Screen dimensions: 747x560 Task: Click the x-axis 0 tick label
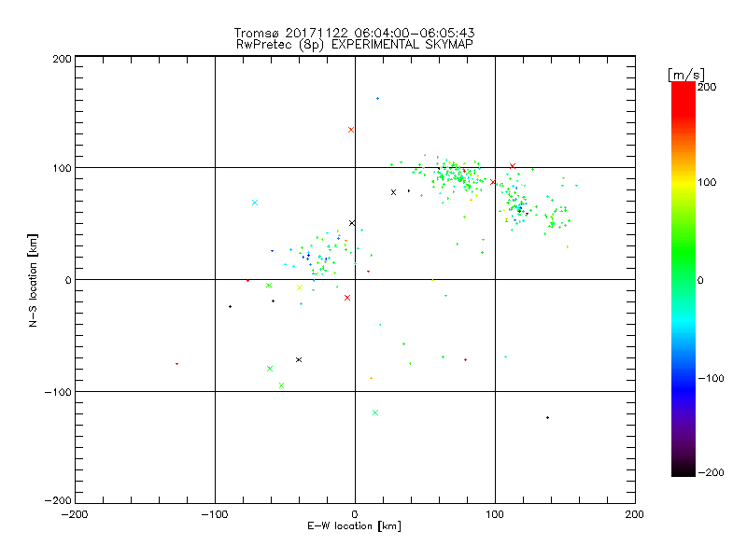tap(355, 513)
